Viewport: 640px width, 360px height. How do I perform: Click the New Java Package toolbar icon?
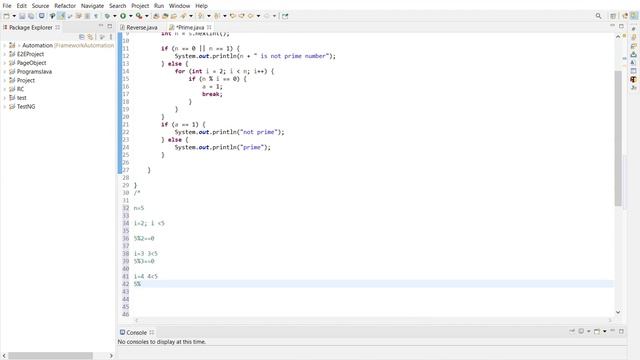165,16
